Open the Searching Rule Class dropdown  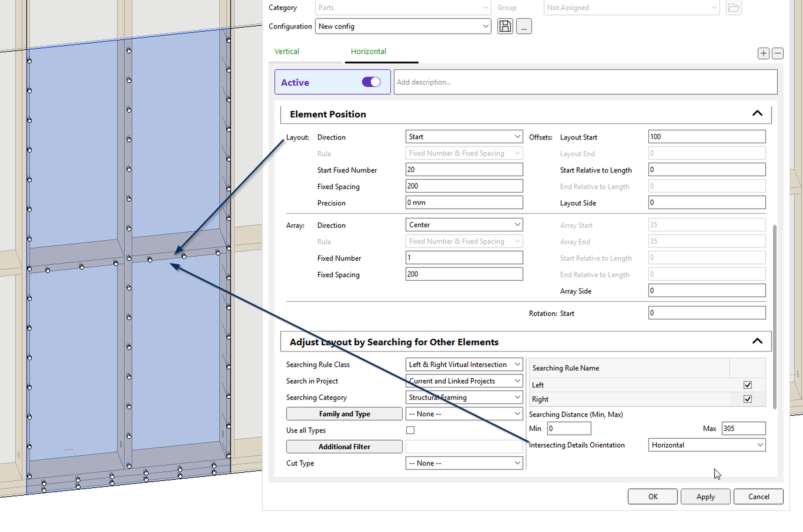[x=464, y=364]
